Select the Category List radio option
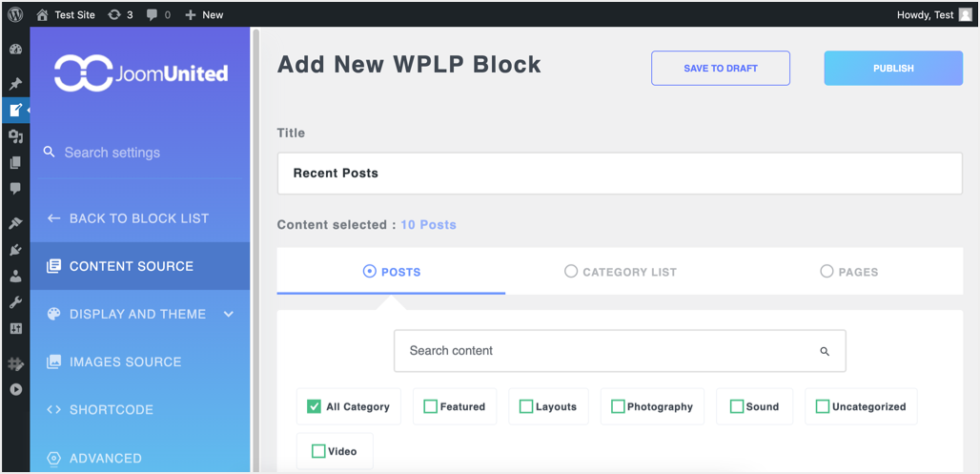 [x=571, y=272]
